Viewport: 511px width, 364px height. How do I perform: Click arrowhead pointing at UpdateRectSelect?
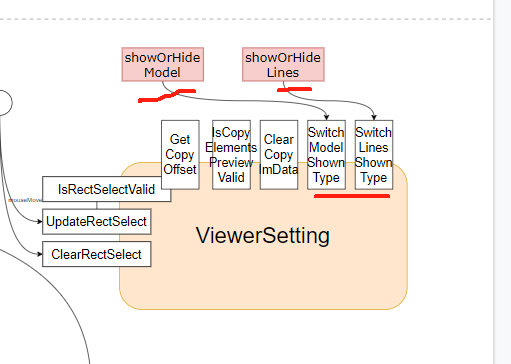(x=40, y=222)
